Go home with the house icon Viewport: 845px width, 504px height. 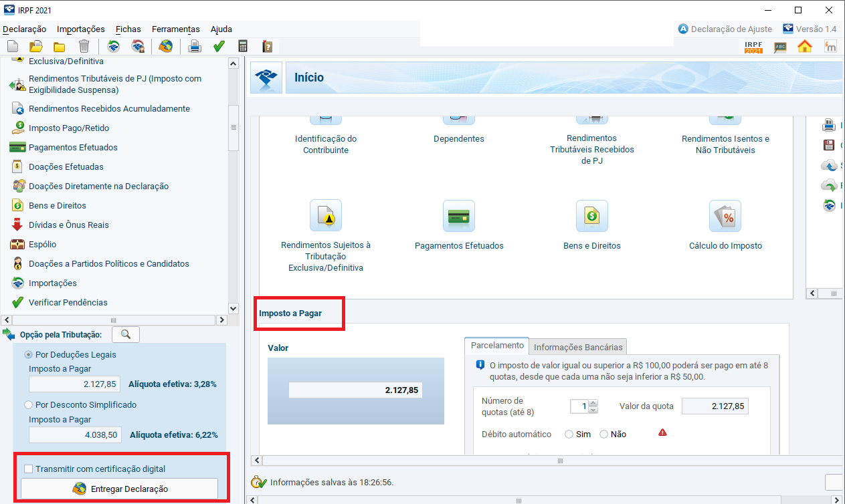pos(805,46)
